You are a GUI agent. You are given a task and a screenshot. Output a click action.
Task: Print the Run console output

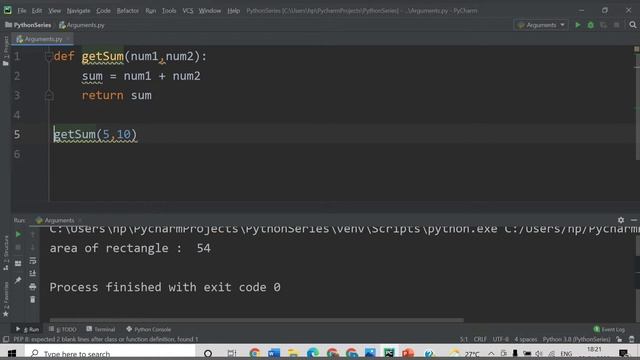tap(33, 287)
